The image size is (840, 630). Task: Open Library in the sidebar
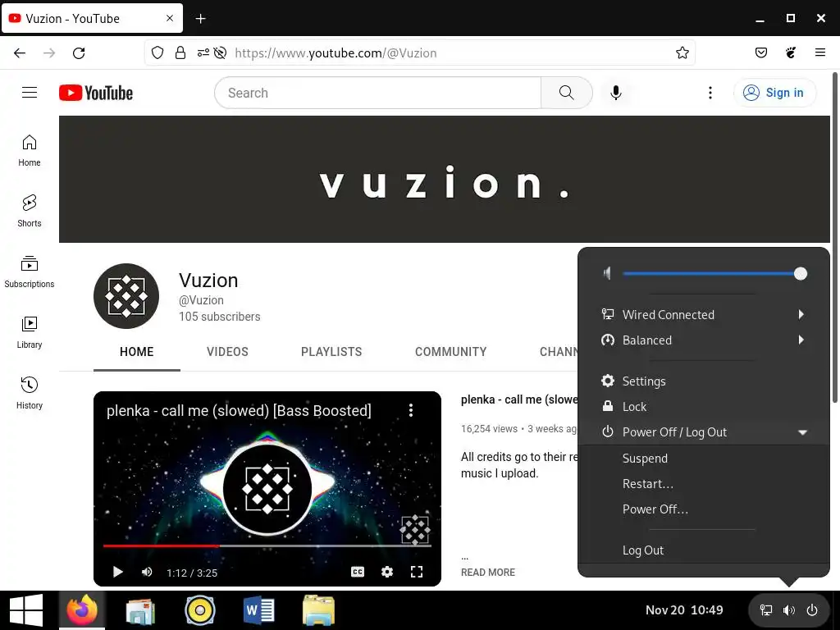pyautogui.click(x=30, y=332)
